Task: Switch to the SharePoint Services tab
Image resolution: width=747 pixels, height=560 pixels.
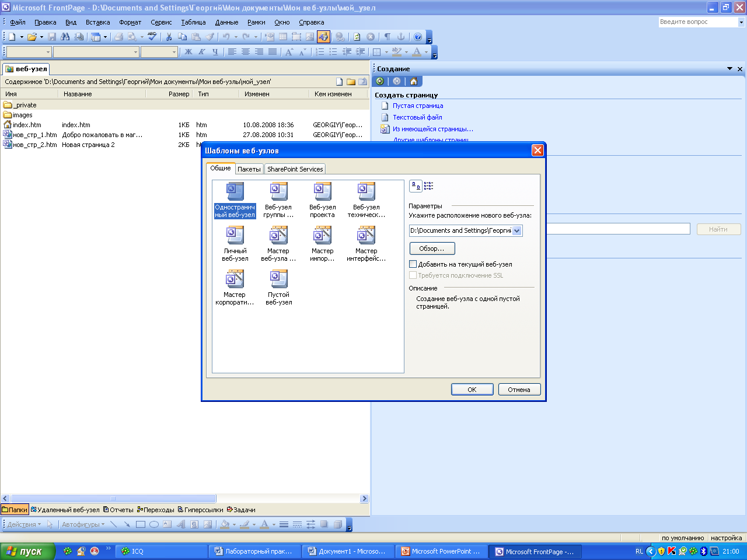Action: click(x=295, y=169)
